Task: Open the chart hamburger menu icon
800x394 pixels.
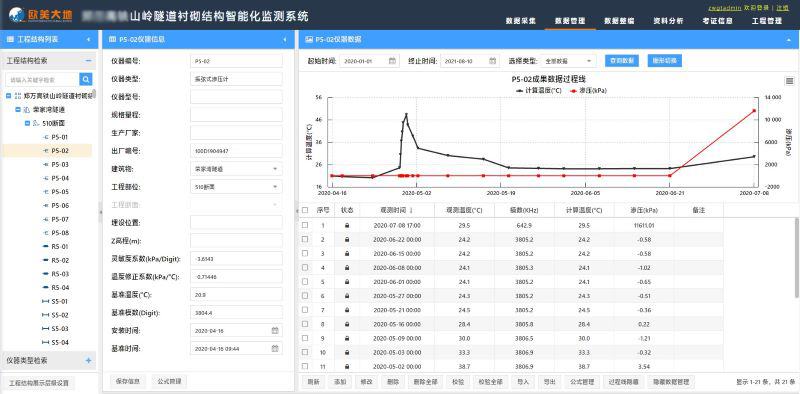Action: tap(789, 81)
